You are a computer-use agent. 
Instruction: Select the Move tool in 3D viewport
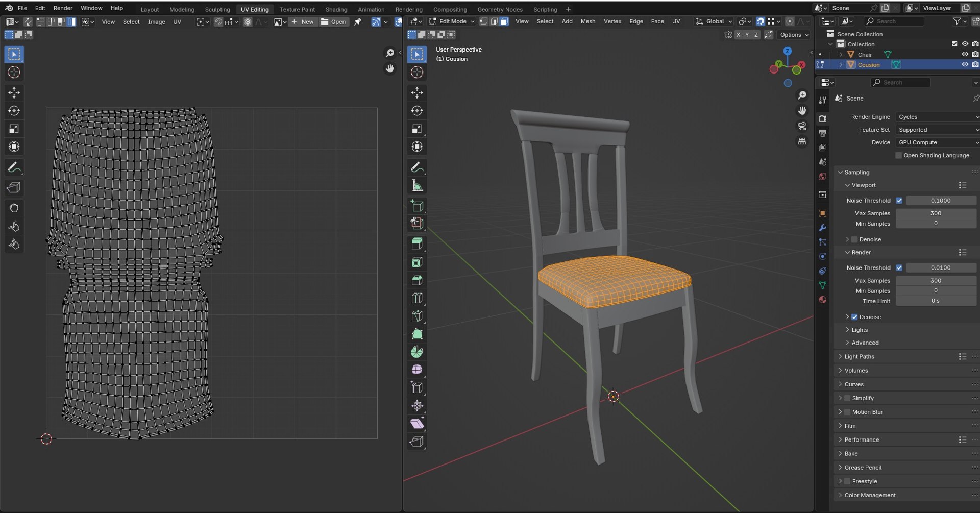(x=417, y=92)
